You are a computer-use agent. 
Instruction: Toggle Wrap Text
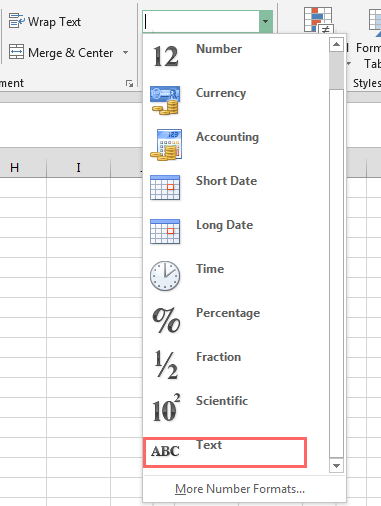click(x=45, y=22)
